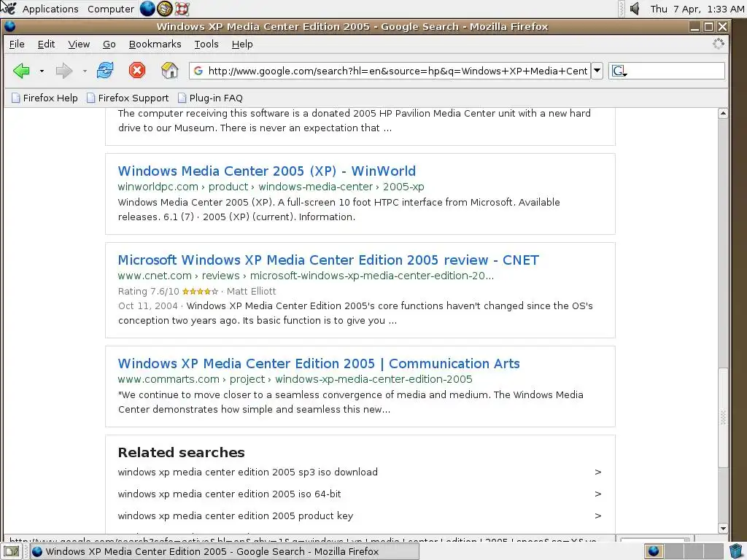Click the www.cnet.com breadcrumb URL
747x560 pixels.
click(x=306, y=276)
